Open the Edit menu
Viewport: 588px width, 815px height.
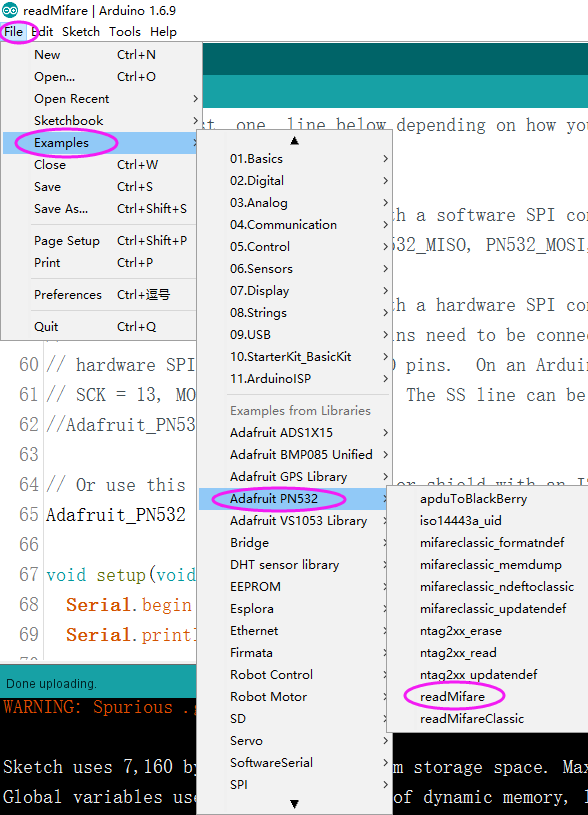42,32
